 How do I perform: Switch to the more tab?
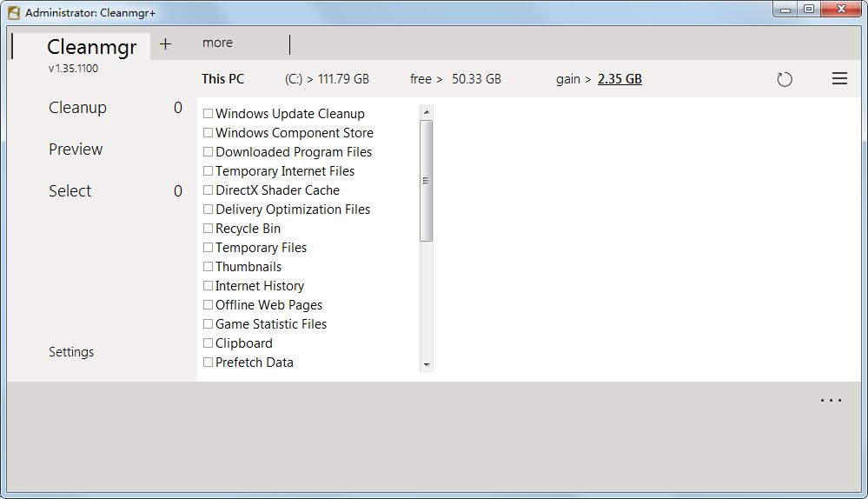(x=217, y=43)
